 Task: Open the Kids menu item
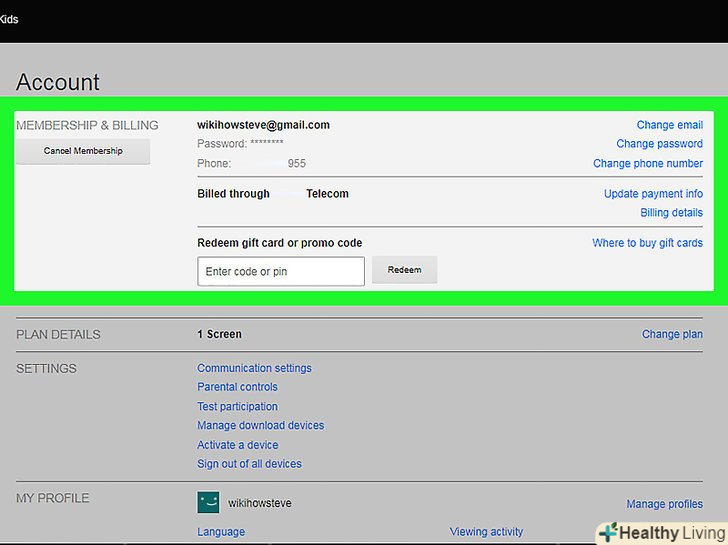[x=9, y=19]
